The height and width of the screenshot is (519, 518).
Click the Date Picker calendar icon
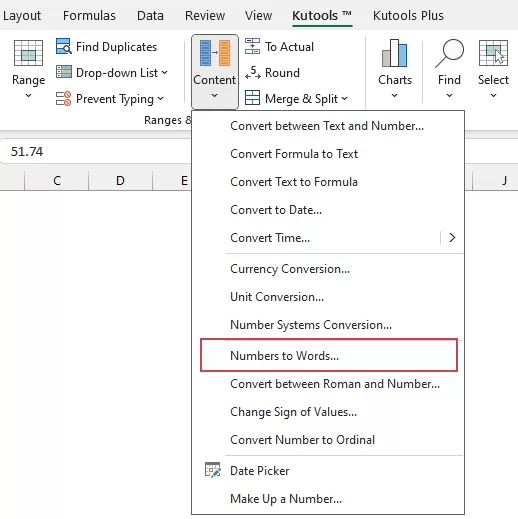point(213,470)
